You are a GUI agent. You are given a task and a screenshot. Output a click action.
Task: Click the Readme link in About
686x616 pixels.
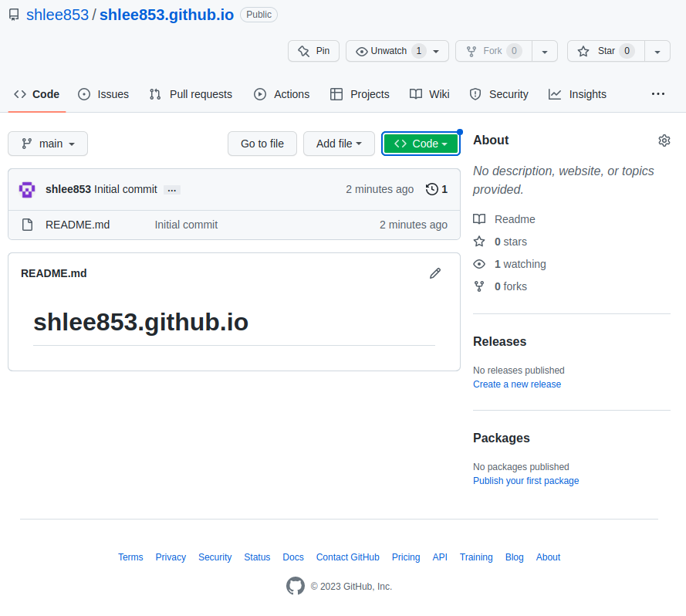click(515, 219)
